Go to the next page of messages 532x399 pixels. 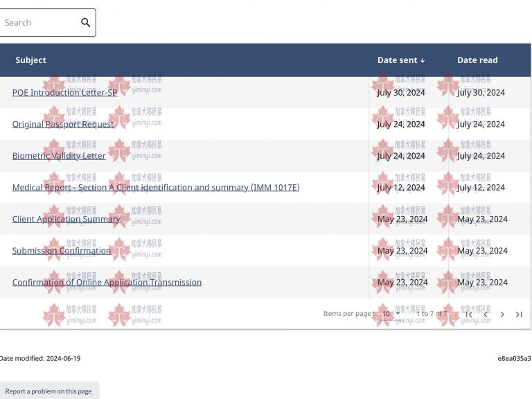click(502, 314)
